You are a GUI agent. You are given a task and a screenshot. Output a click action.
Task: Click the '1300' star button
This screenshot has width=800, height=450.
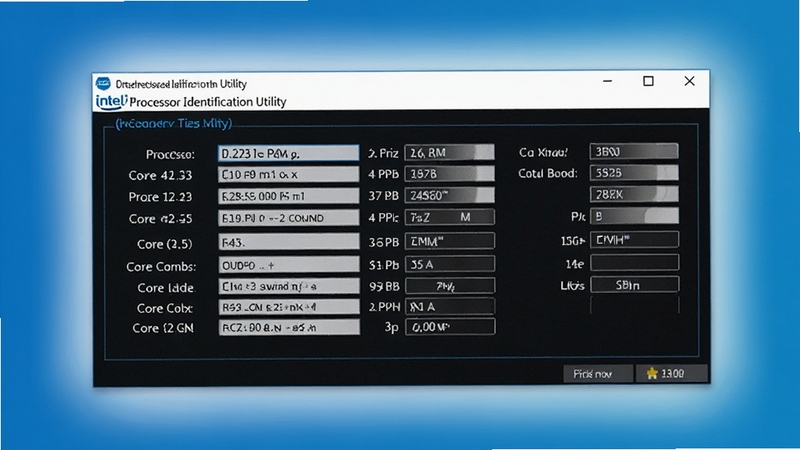point(672,373)
